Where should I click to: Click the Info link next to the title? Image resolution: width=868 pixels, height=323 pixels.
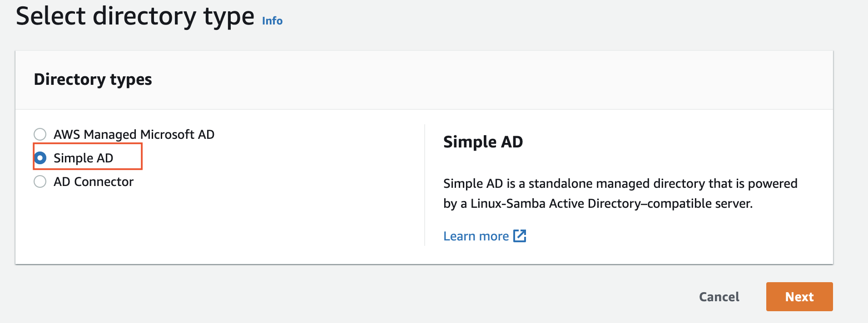click(x=272, y=21)
